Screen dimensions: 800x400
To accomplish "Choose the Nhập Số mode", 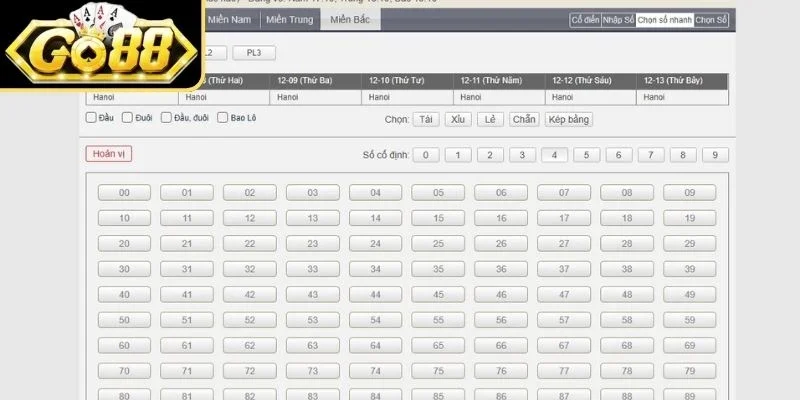I will [x=618, y=20].
